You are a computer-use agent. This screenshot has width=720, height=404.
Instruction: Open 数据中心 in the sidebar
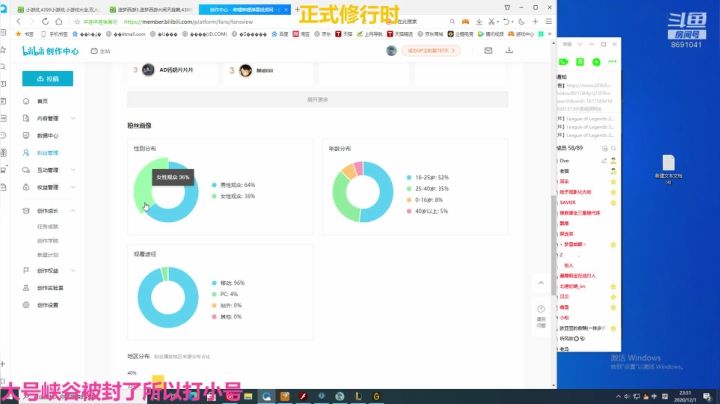47,135
